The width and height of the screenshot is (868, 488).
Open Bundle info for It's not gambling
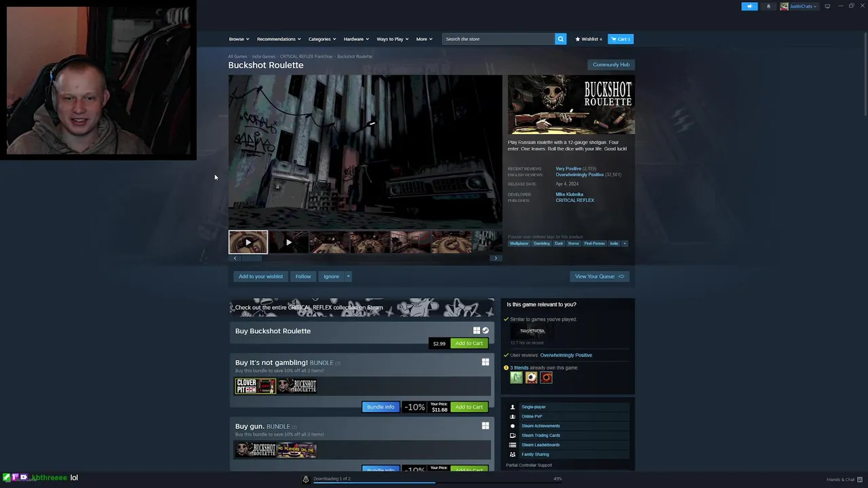[380, 407]
